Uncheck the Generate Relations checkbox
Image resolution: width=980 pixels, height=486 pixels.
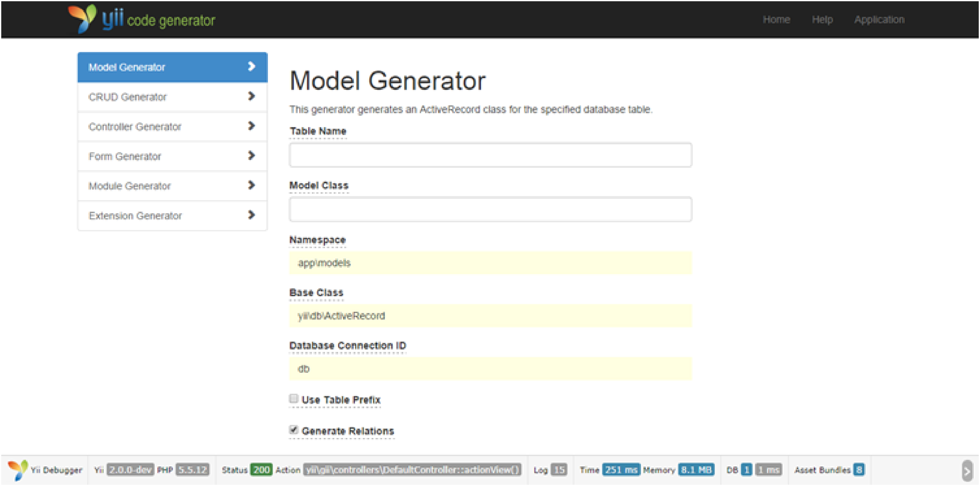[x=293, y=430]
